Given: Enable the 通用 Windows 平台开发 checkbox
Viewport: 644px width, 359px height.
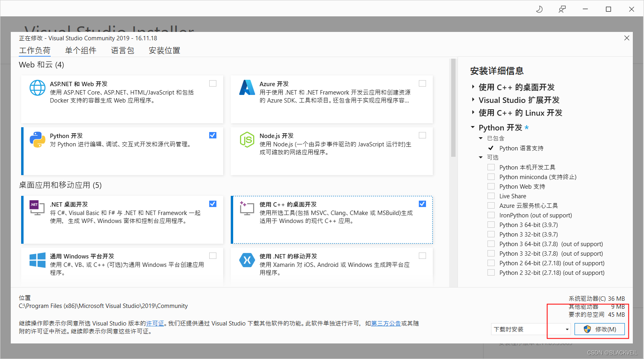Looking at the screenshot, I should [x=213, y=256].
